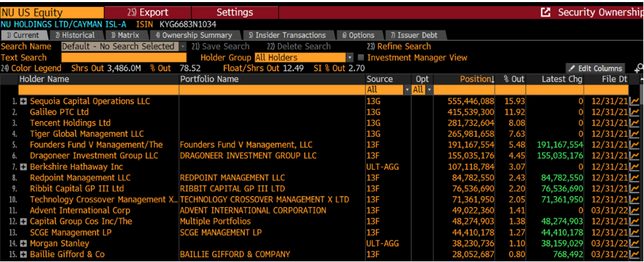Image resolution: width=644 pixels, height=262 pixels.
Task: Sort by the File Dt column header
Action: coord(606,79)
